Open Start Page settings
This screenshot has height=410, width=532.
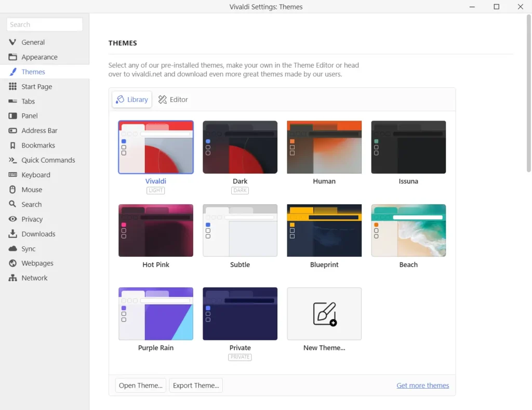pyautogui.click(x=45, y=87)
